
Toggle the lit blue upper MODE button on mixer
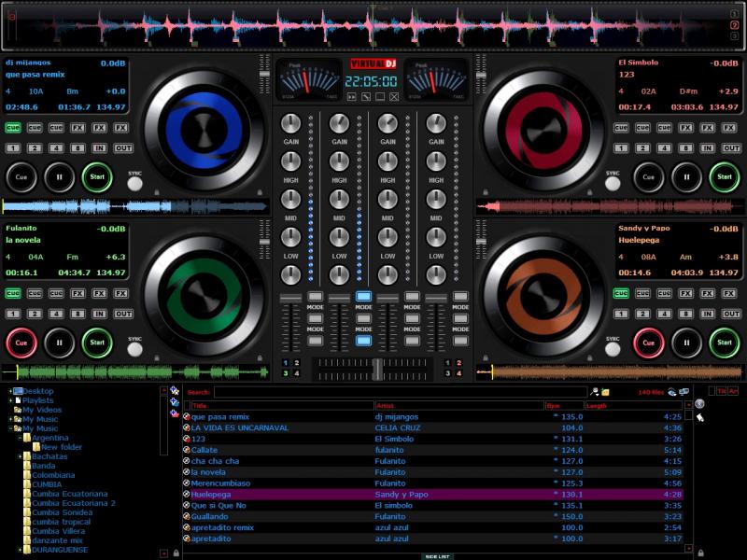click(x=363, y=296)
